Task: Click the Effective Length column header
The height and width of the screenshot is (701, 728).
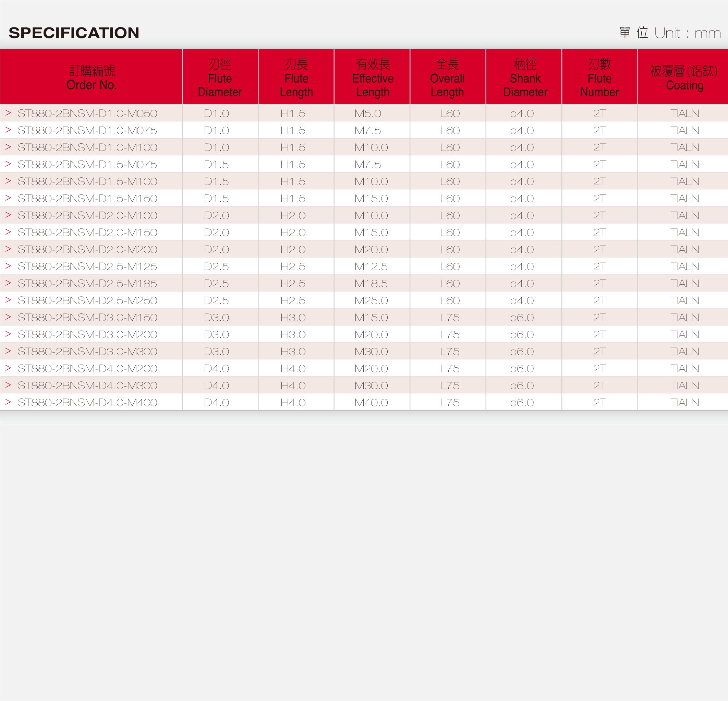Action: pos(372,76)
